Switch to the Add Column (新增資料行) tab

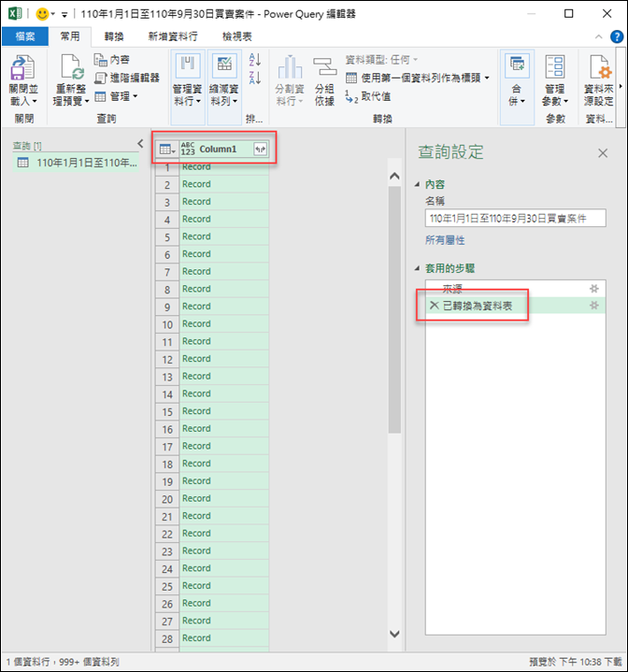[x=173, y=36]
